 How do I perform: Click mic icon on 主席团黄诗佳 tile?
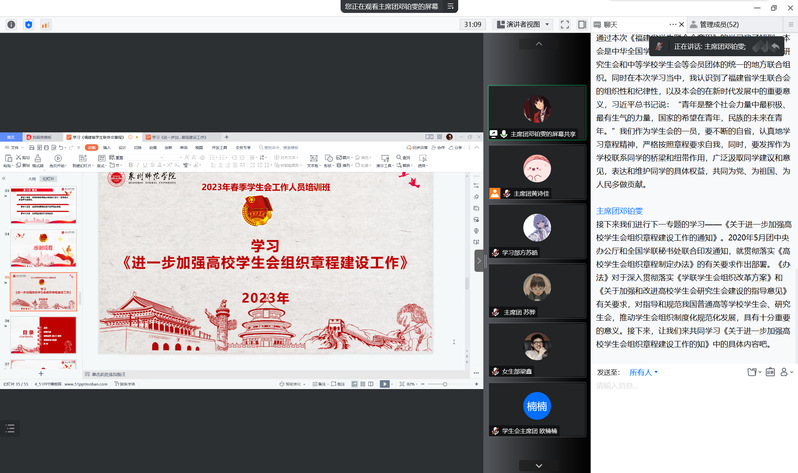tap(507, 193)
